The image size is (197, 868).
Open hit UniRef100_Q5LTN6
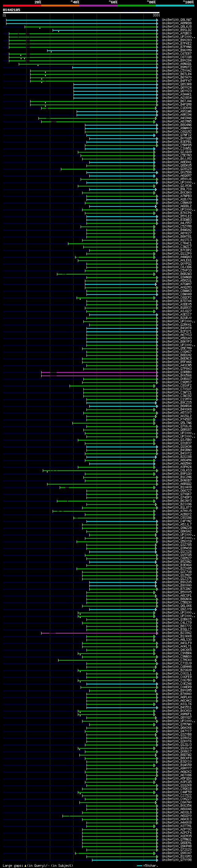click(x=176, y=423)
